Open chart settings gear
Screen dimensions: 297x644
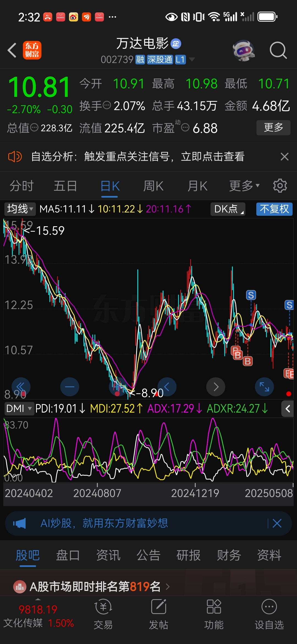[280, 186]
